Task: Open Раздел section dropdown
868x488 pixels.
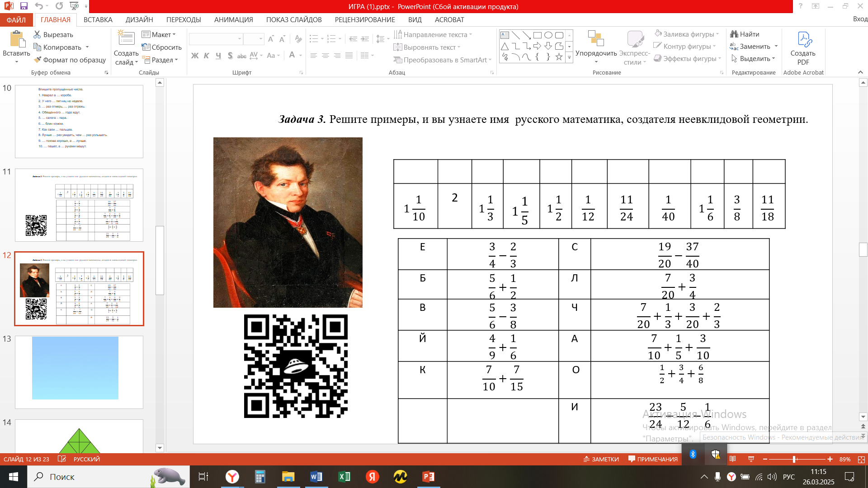Action: [160, 60]
